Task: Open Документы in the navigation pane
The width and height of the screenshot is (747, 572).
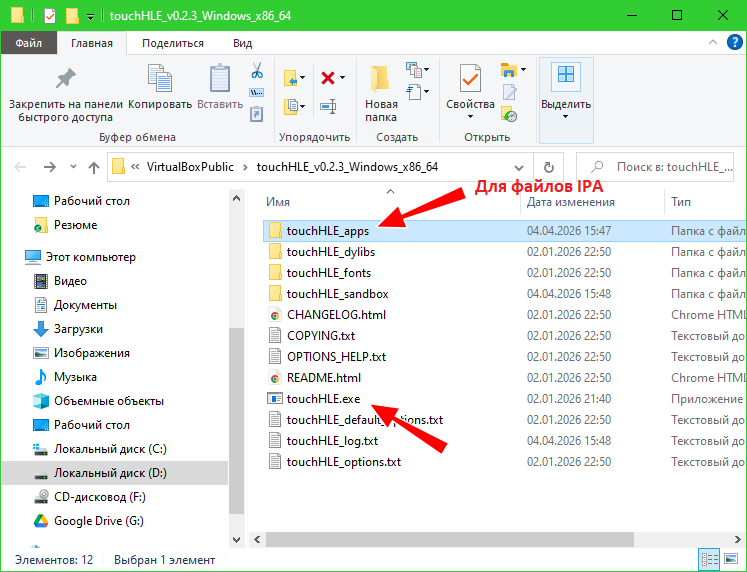Action: click(85, 305)
